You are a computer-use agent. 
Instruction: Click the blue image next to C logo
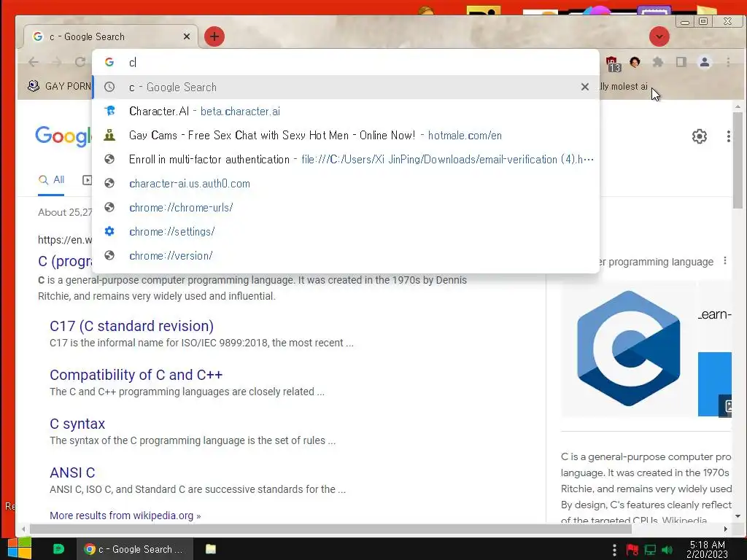tap(715, 384)
